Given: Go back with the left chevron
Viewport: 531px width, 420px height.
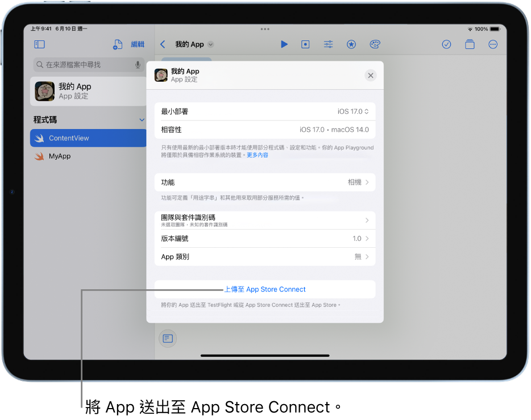Looking at the screenshot, I should [x=163, y=44].
